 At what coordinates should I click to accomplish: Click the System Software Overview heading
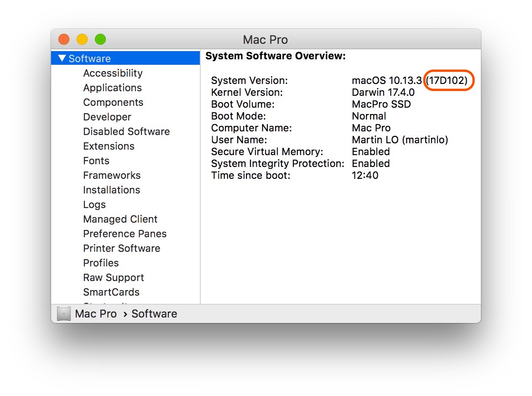point(276,56)
